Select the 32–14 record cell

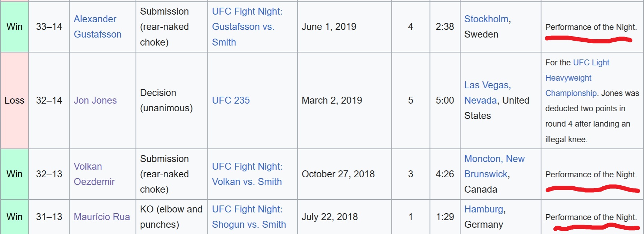pos(49,100)
